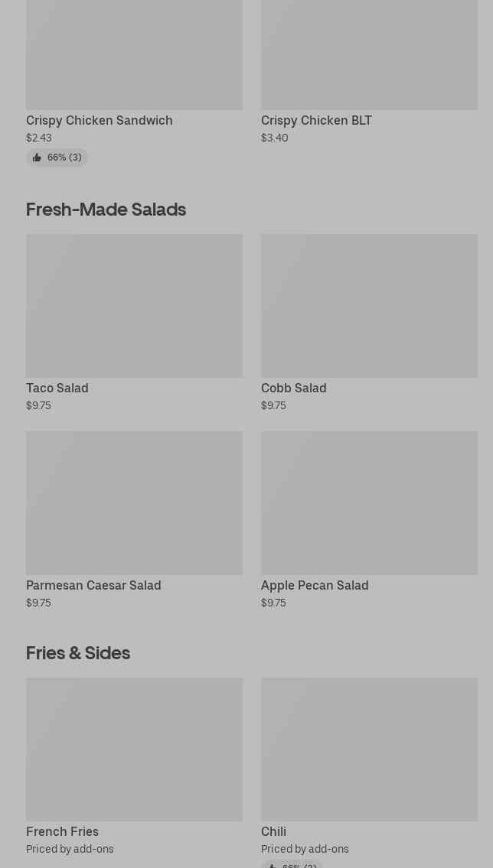Click the Fries & Sides section heading
The width and height of the screenshot is (493, 868).
point(78,652)
